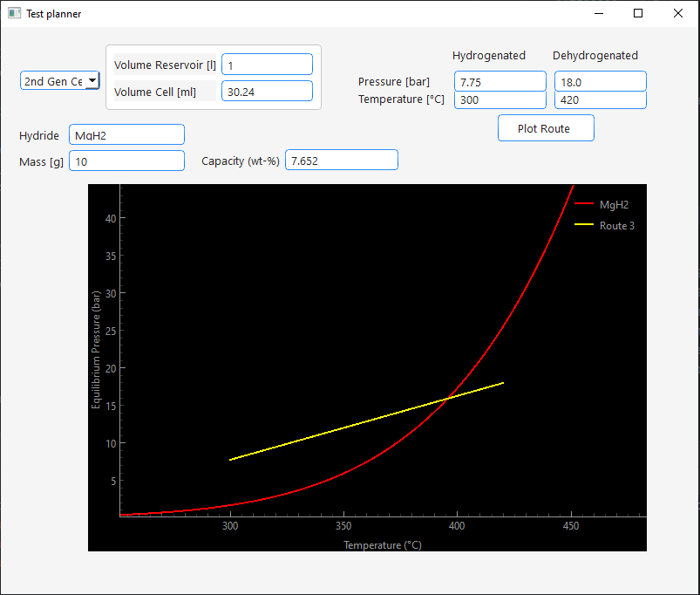Click the Mass input showing 10 grams

(x=126, y=161)
